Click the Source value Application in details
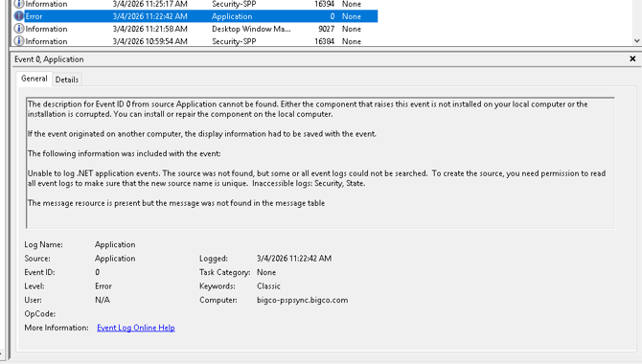The width and height of the screenshot is (642, 364). 115,259
